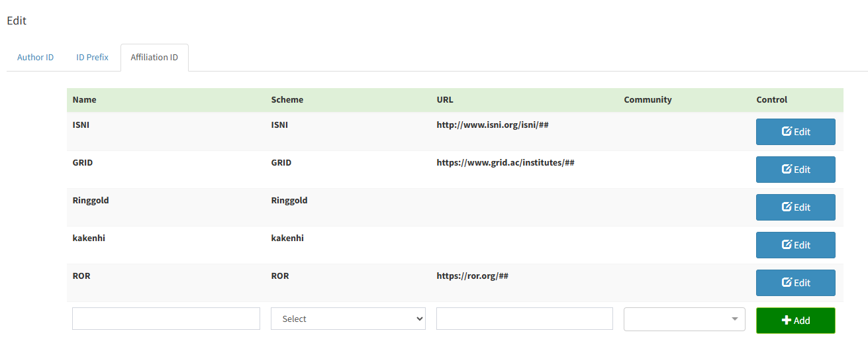This screenshot has width=868, height=359.
Task: Click the grid.ac institutes URL text
Action: (x=505, y=162)
